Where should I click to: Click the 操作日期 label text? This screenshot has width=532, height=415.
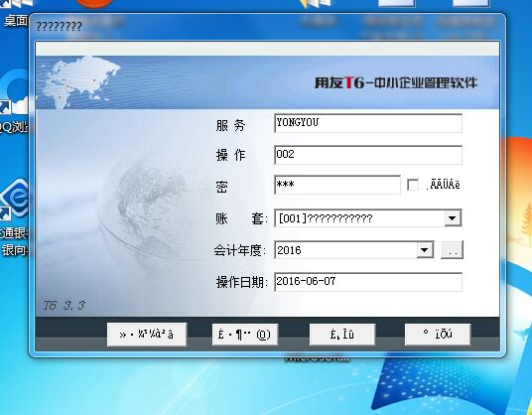[x=242, y=282]
